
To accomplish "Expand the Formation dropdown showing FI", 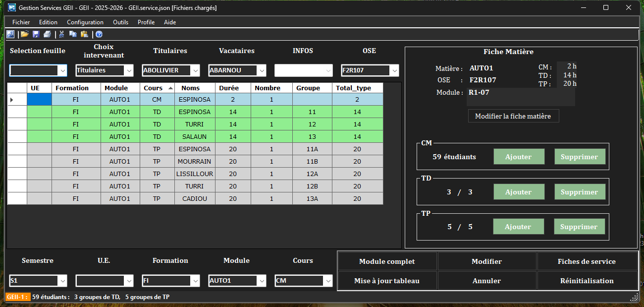I will click(x=196, y=281).
